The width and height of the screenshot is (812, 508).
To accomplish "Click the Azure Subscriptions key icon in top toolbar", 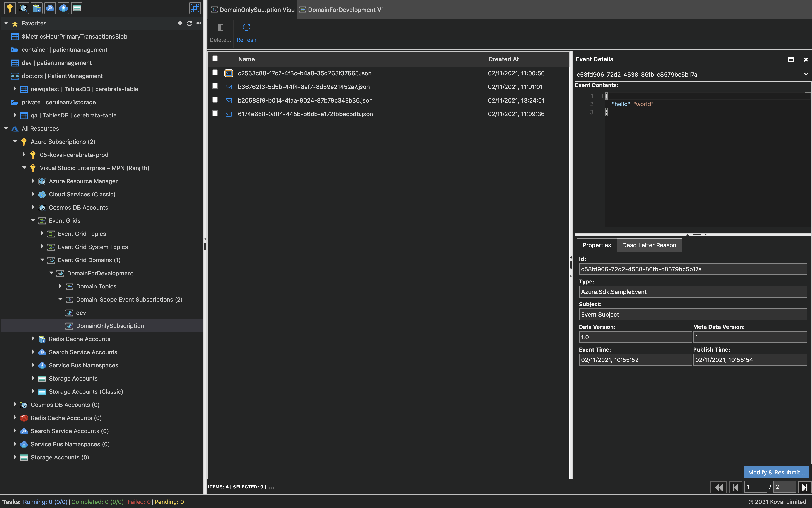I will click(10, 8).
